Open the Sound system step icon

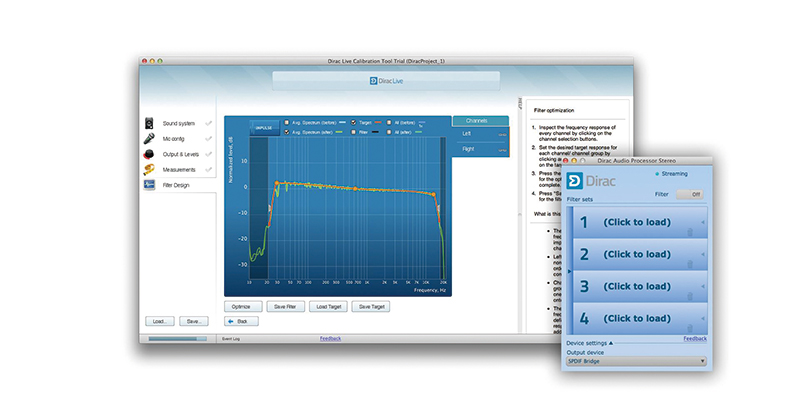(149, 123)
